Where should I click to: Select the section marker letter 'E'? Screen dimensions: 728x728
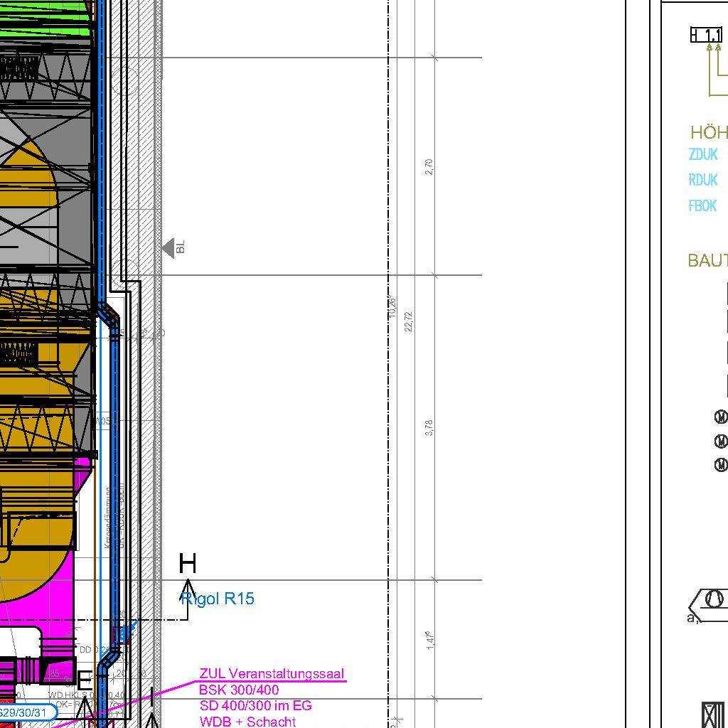point(84,681)
